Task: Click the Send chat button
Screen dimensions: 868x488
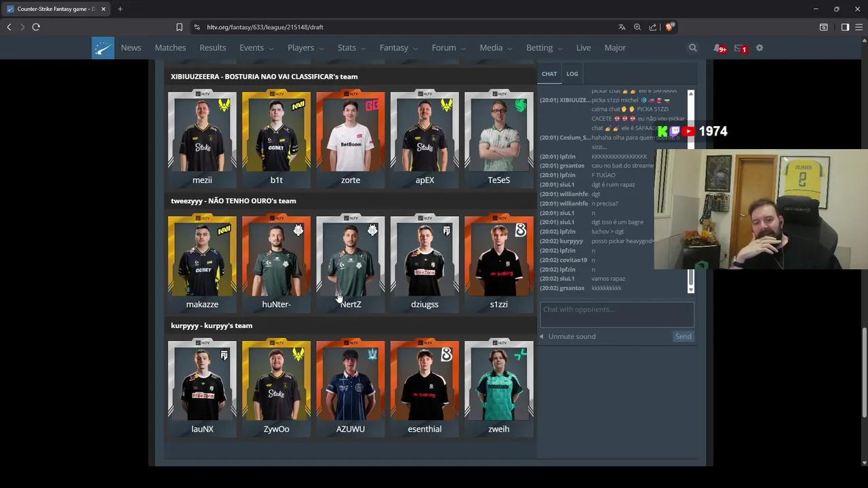Action: coord(683,336)
